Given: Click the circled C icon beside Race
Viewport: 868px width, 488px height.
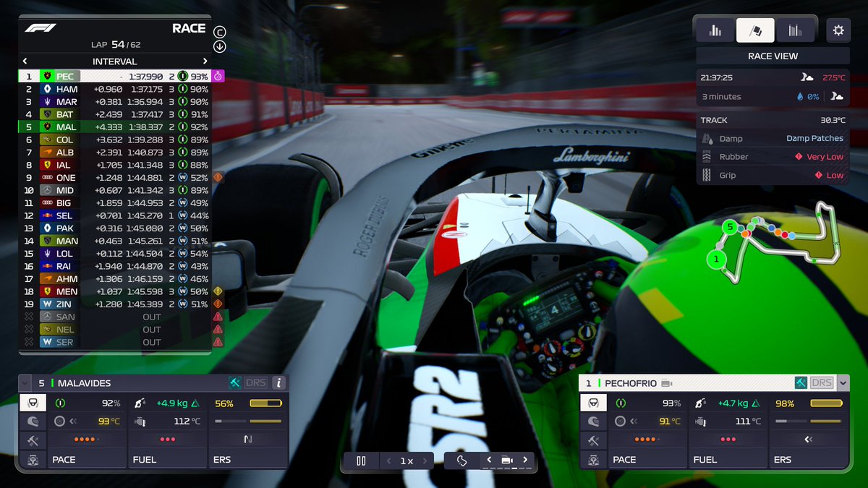Looking at the screenshot, I should 220,32.
